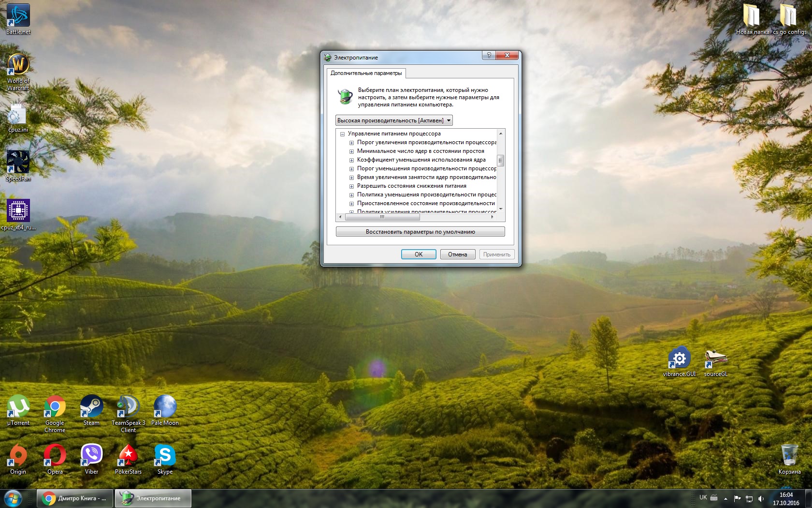Viewport: 812px width, 508px height.
Task: Select the Минимальное число ядер row text
Action: click(x=420, y=151)
